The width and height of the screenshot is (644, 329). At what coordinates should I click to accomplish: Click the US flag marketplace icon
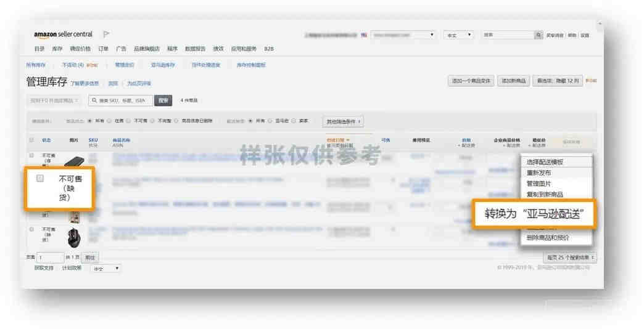pos(364,35)
